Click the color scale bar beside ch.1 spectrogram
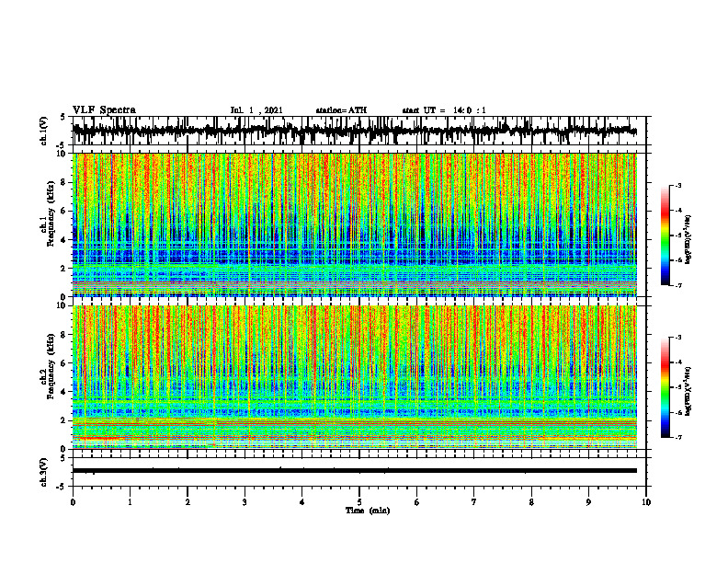 [665, 236]
